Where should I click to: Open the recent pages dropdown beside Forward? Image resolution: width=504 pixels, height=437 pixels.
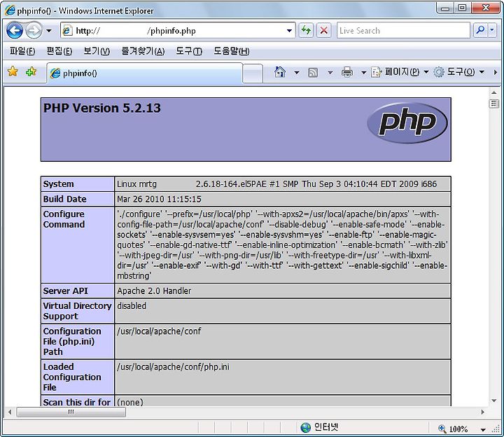pyautogui.click(x=49, y=31)
